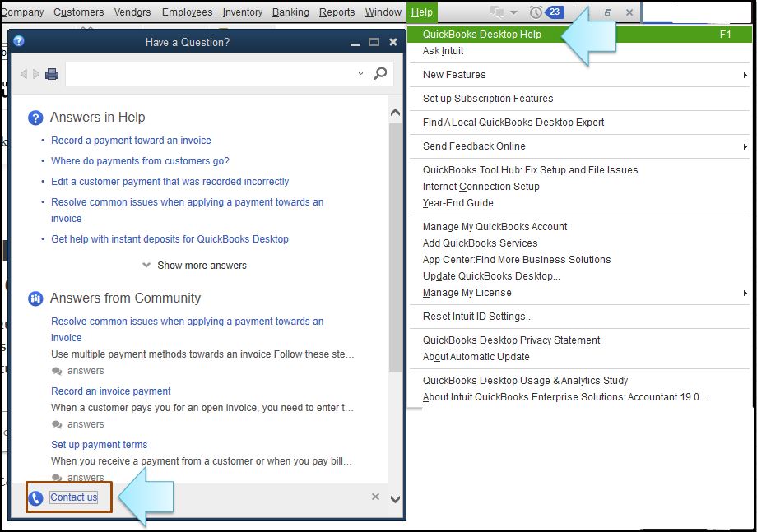The image size is (757, 532).
Task: Open Edit a customer payment recorded incorrectly
Action: click(x=170, y=182)
